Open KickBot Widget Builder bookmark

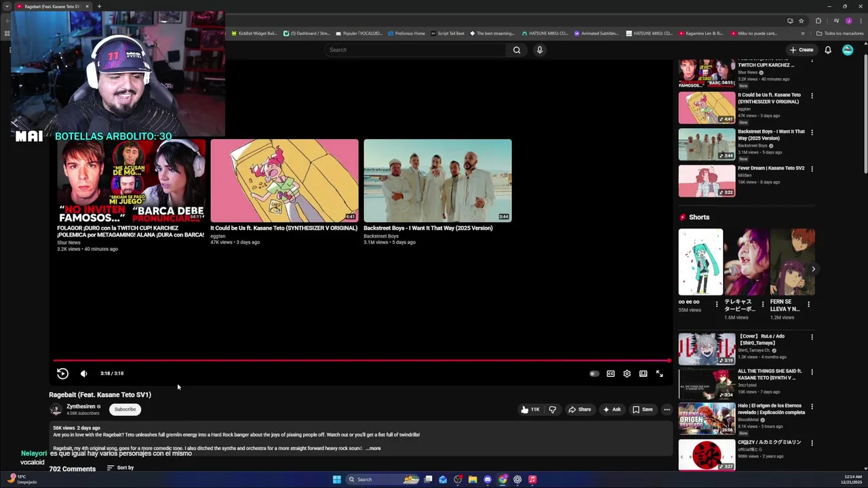pos(254,33)
